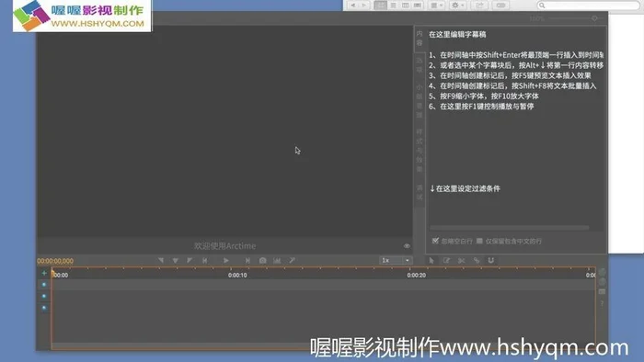Toggle the eye icon beside welcome text

(407, 246)
